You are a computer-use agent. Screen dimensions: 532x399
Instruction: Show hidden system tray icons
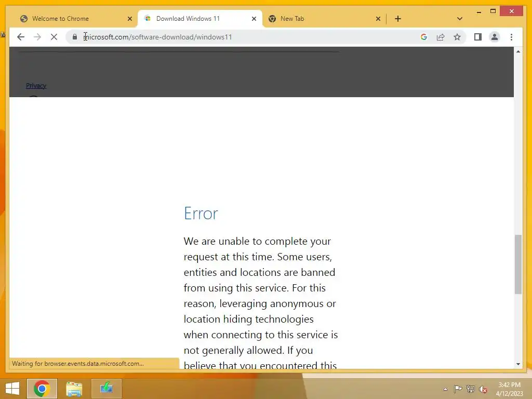(445, 389)
